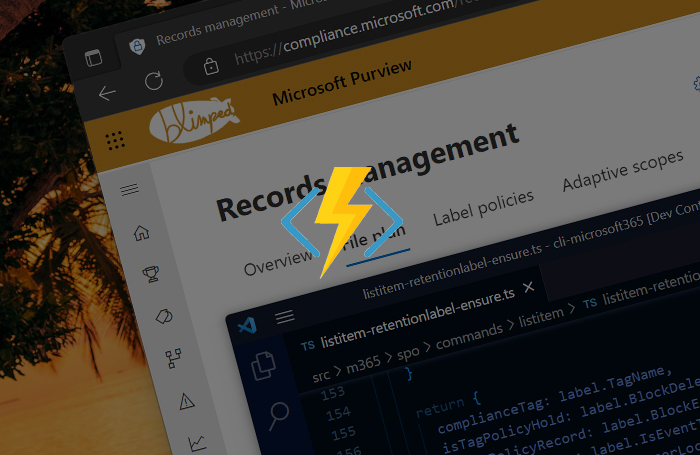
Task: Open the trophy Compliance Manager icon
Action: [x=151, y=274]
